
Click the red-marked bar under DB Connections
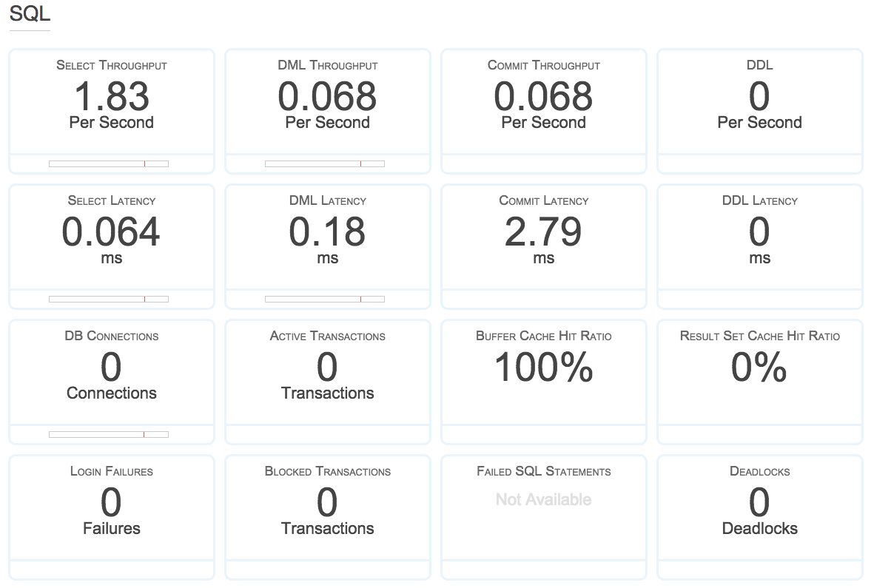point(109,434)
